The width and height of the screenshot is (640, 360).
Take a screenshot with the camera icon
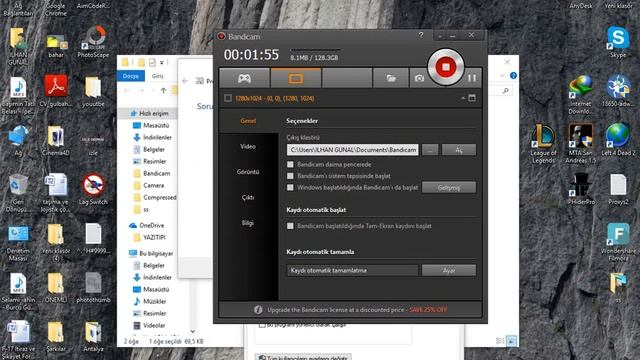(419, 78)
